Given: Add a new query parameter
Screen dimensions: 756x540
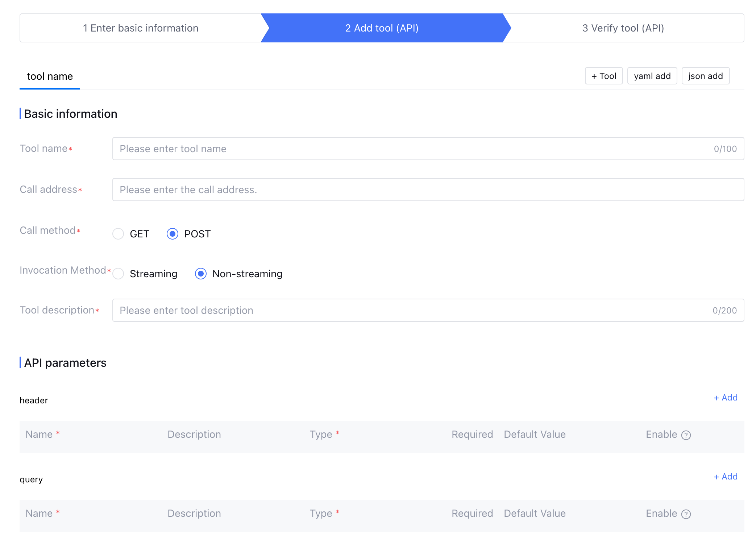Looking at the screenshot, I should click(725, 477).
